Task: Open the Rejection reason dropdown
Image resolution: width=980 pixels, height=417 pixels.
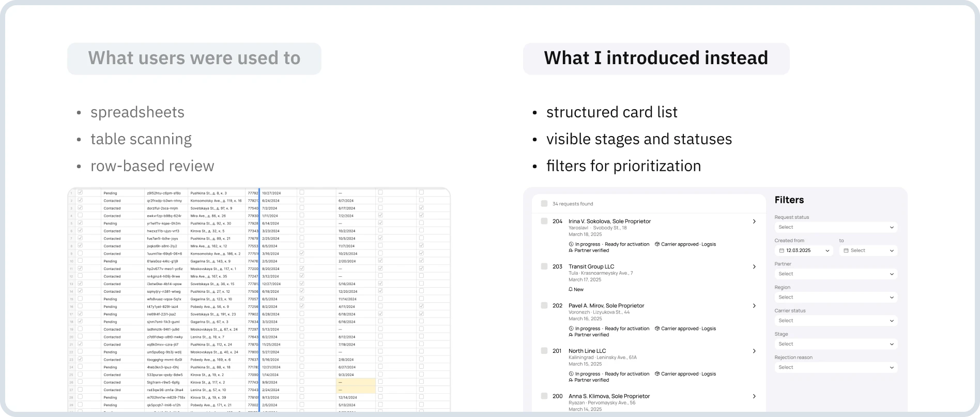Action: pos(836,367)
